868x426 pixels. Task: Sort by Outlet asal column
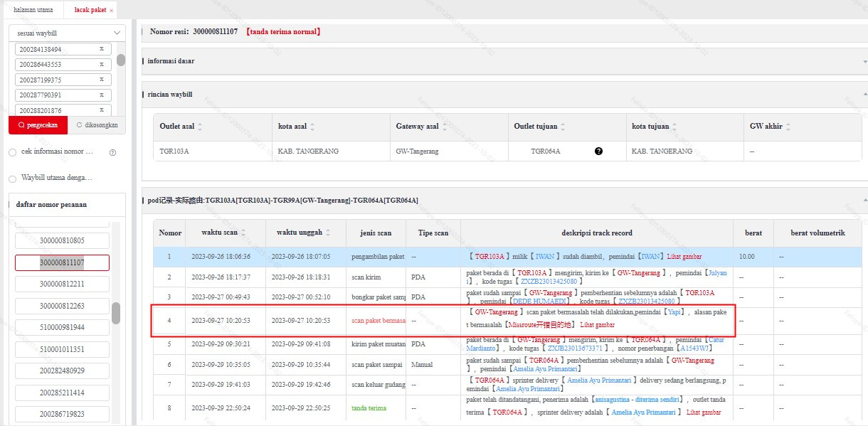tap(200, 127)
